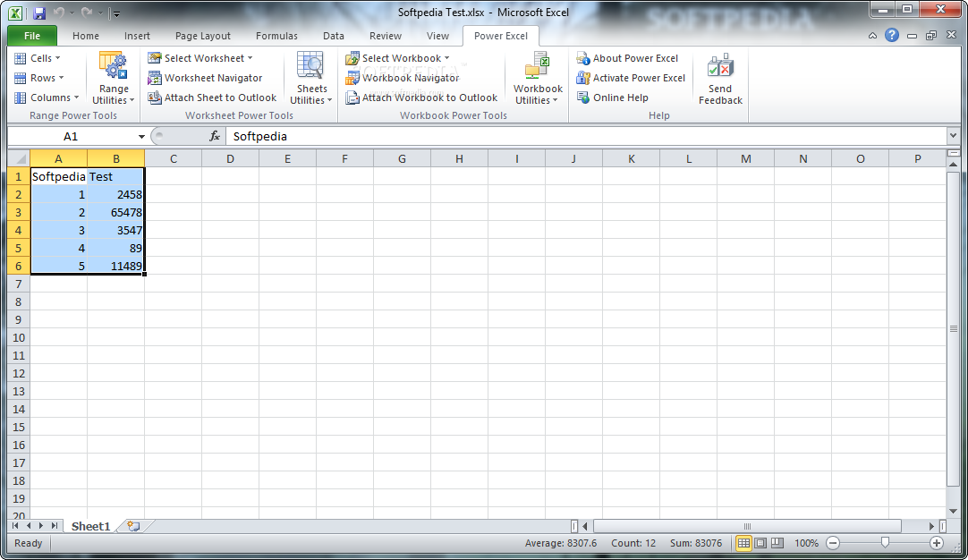Click the Select All corner button
This screenshot has width=968, height=560.
(19, 158)
